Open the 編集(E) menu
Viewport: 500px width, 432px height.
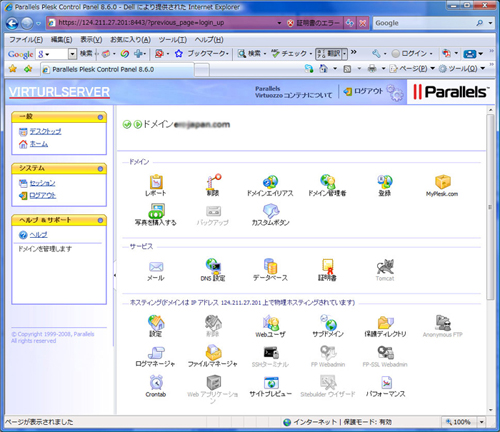pyautogui.click(x=61, y=40)
